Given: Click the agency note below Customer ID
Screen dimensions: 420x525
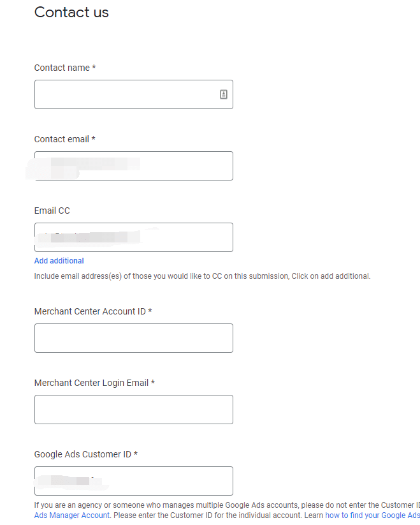Looking at the screenshot, I should pyautogui.click(x=227, y=510).
